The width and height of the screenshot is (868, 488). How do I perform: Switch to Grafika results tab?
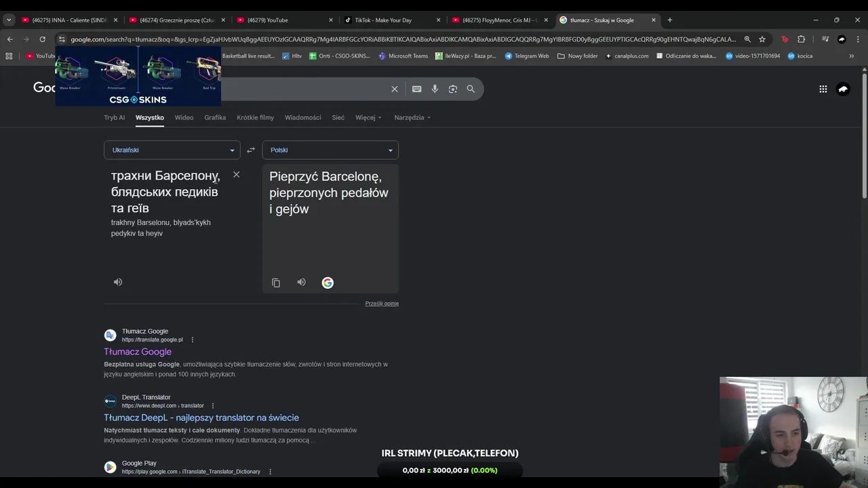coord(215,117)
